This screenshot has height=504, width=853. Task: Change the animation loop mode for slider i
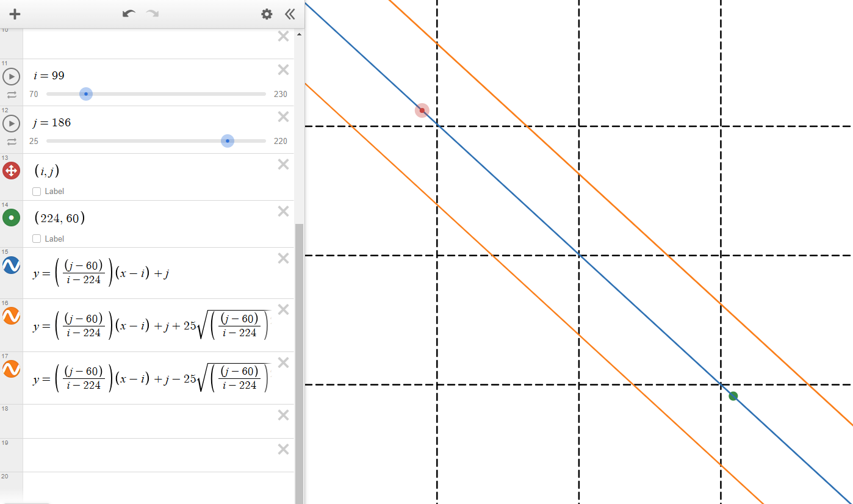[x=12, y=95]
